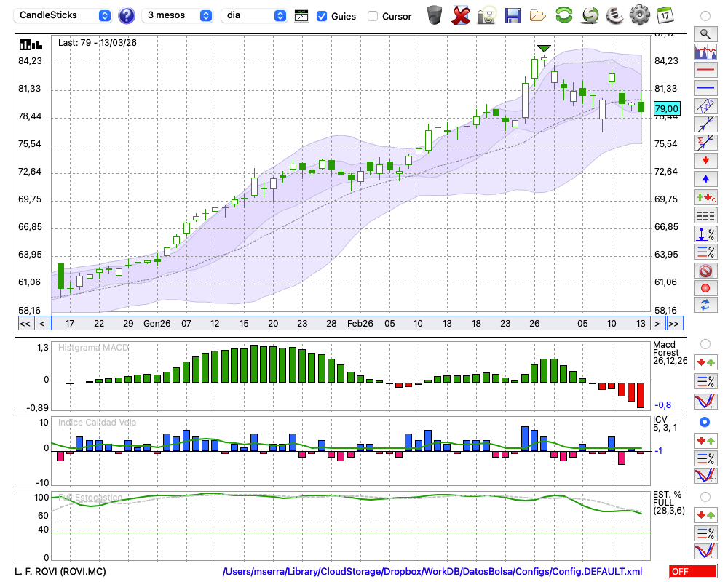Click the vertical percent measure tool

(705, 234)
